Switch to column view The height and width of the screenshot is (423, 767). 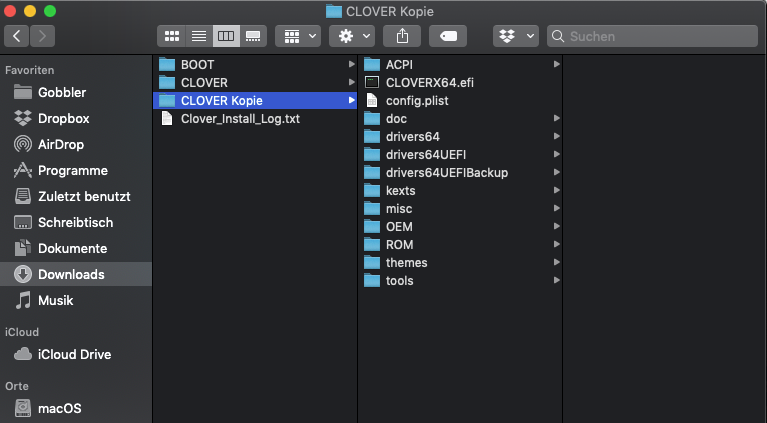coord(226,36)
